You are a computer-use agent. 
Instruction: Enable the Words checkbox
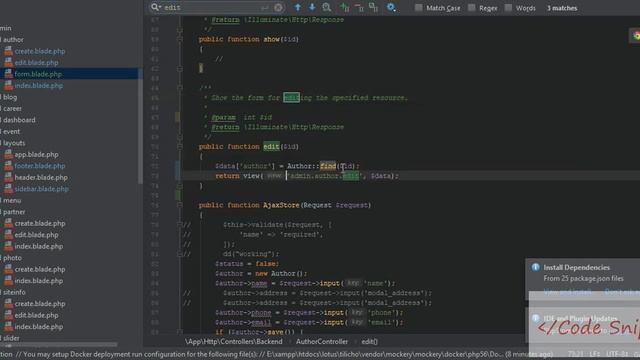tap(509, 8)
